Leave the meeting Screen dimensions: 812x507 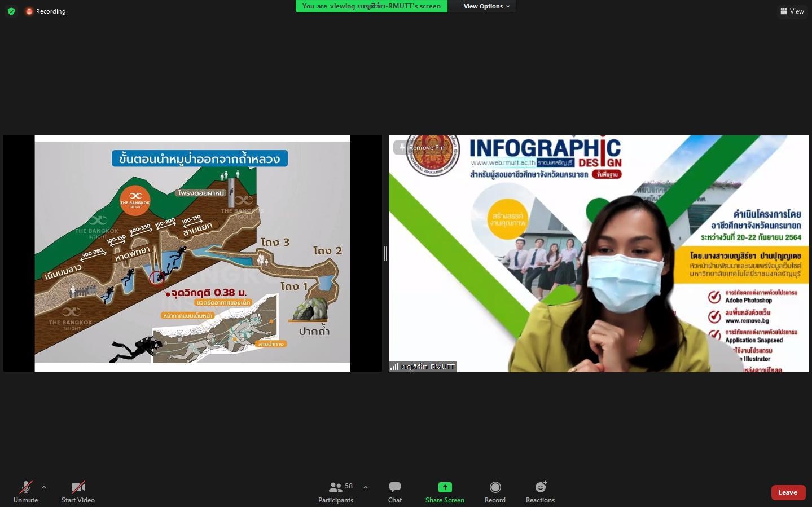[x=788, y=492]
